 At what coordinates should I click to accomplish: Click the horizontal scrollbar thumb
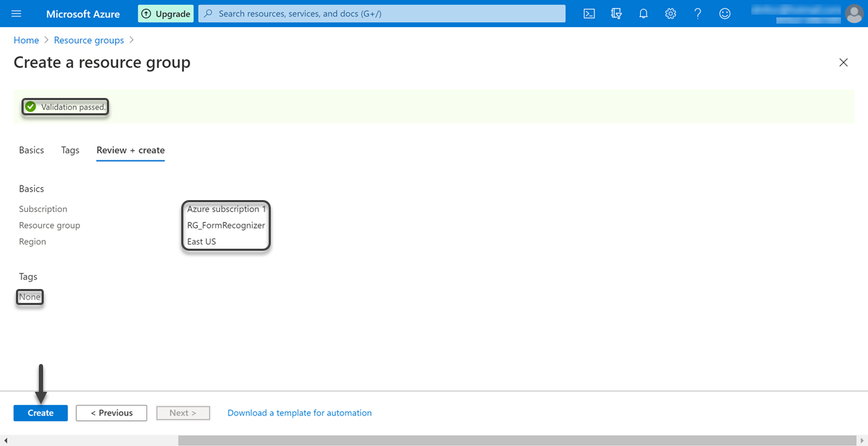517,440
